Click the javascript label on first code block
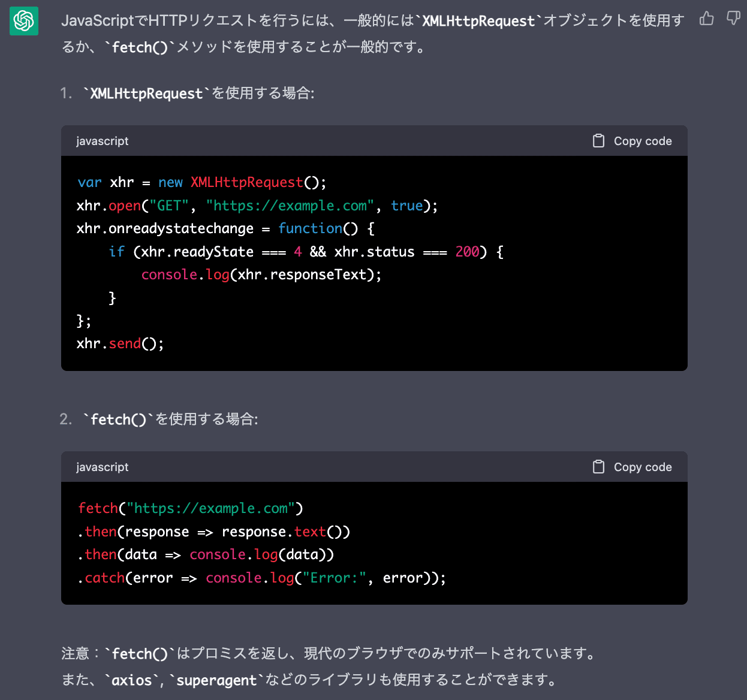The height and width of the screenshot is (700, 747). click(x=102, y=141)
